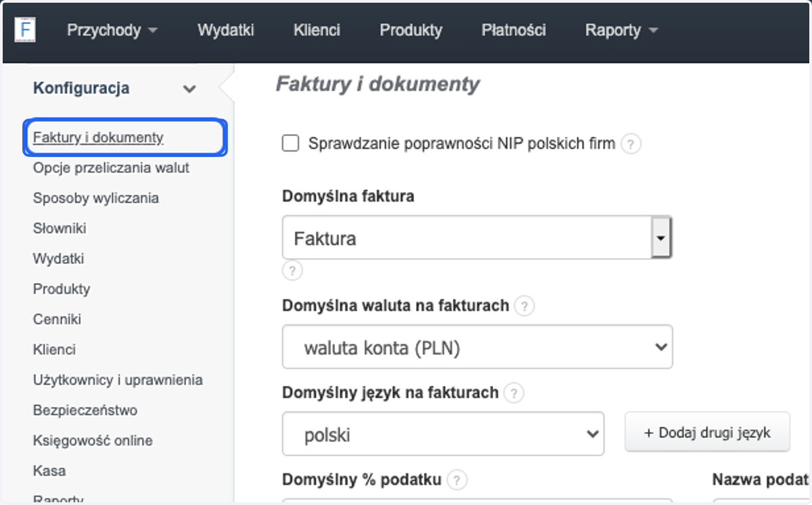Go to Klienci in the top navbar
Screen dimensions: 812x505
(317, 30)
